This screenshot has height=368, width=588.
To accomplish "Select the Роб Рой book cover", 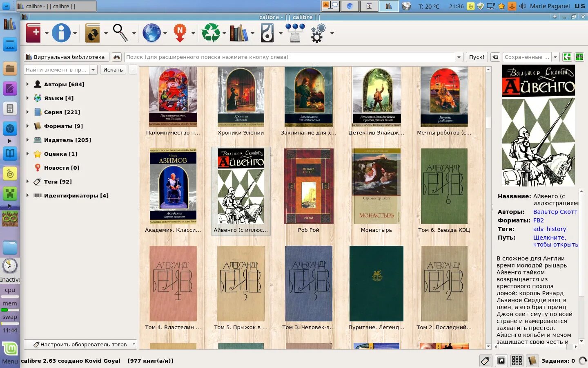I will (309, 186).
